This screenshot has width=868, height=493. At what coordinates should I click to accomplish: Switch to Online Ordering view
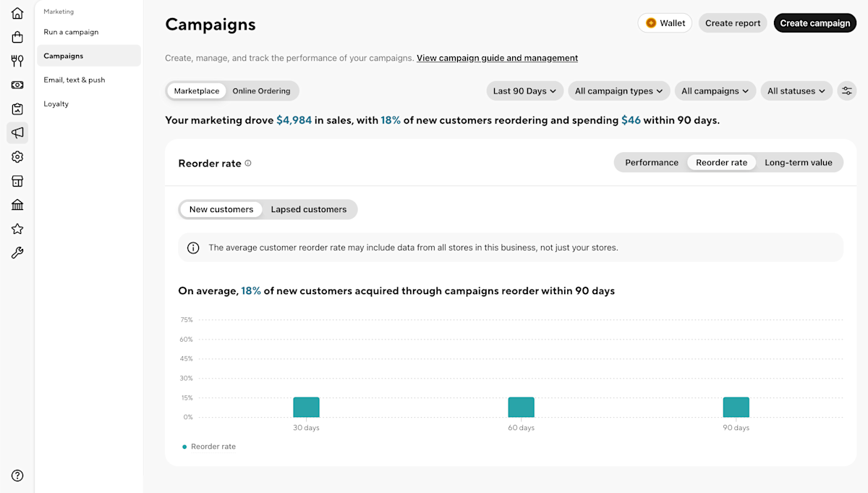click(x=261, y=91)
